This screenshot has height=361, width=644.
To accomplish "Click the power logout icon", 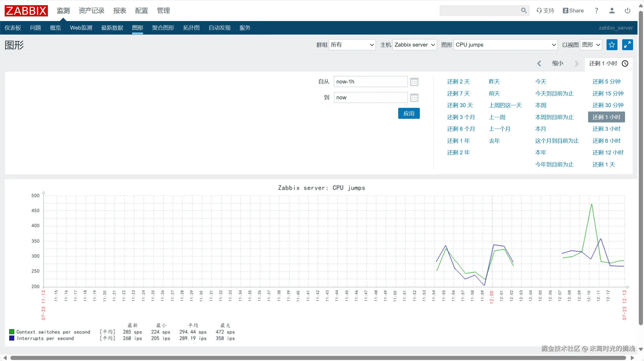I will (627, 10).
